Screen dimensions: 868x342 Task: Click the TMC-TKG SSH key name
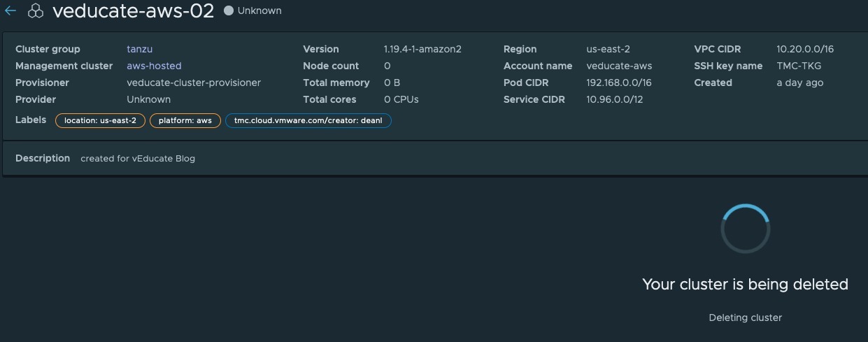799,66
